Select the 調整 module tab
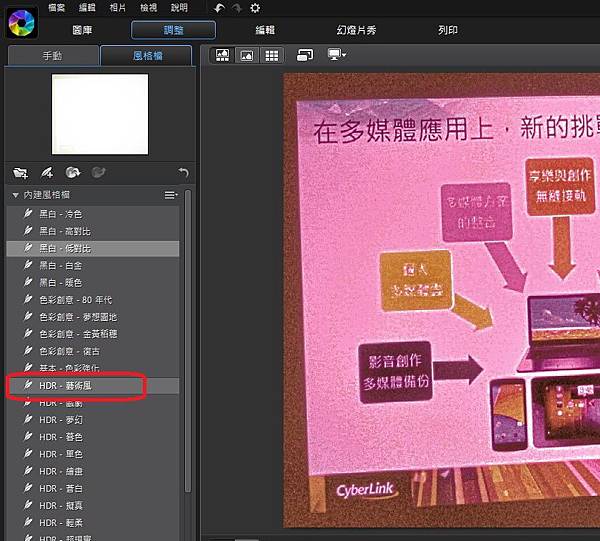600x541 pixels. (173, 30)
